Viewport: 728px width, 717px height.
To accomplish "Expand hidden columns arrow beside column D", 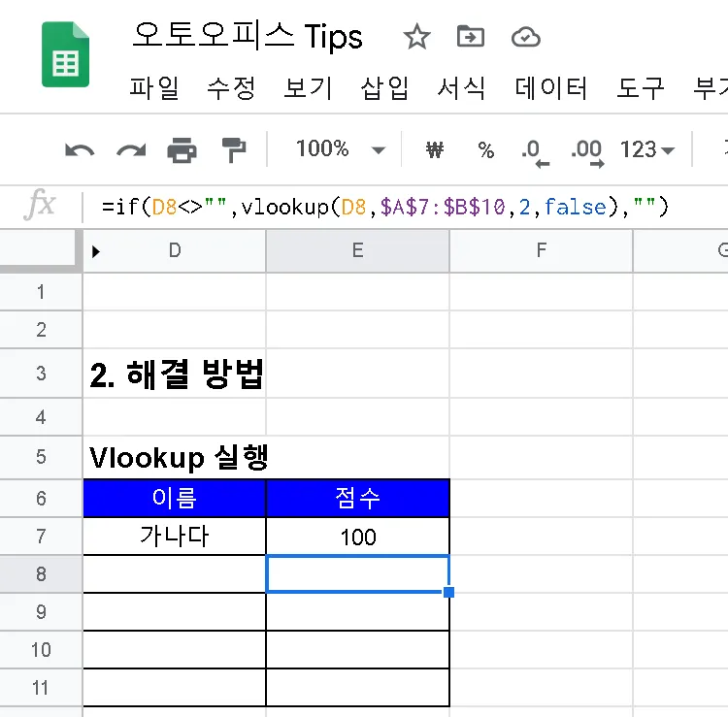I will click(x=96, y=251).
